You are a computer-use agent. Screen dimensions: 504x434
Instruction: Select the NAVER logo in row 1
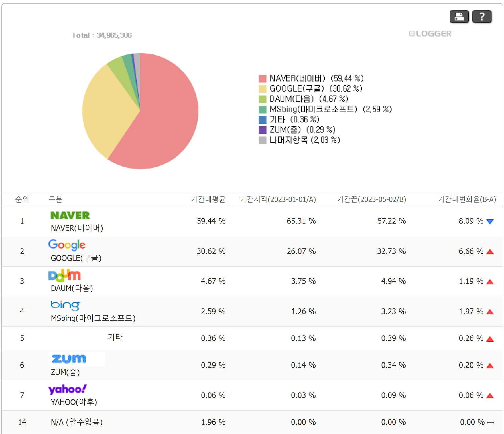pos(70,215)
